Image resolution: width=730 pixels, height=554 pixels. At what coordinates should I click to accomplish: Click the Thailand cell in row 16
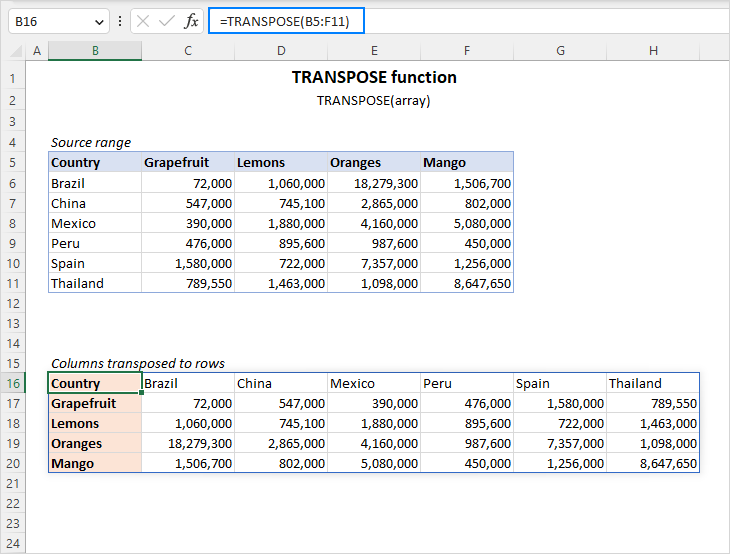(x=653, y=383)
